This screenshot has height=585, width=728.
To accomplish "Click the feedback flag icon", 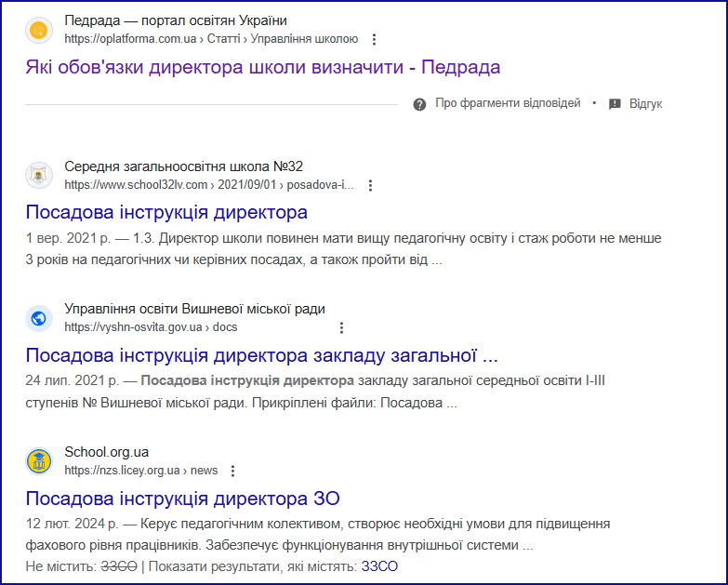I will (615, 104).
